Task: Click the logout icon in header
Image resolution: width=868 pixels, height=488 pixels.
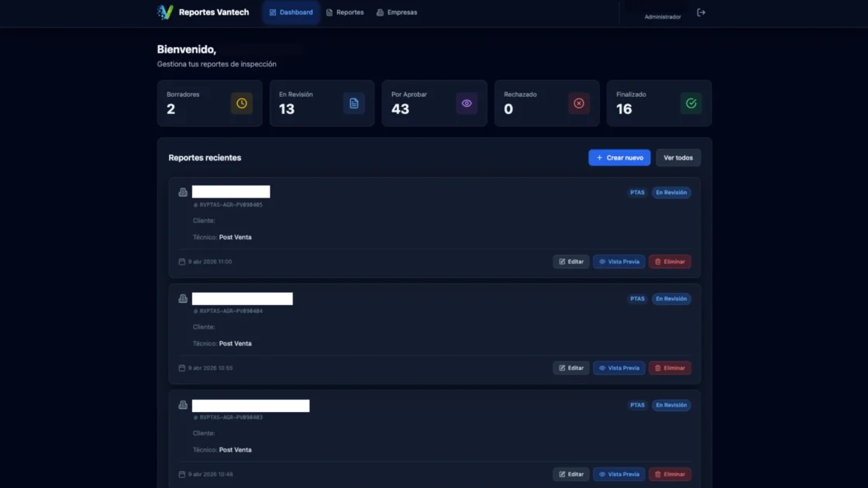Action: 701,12
